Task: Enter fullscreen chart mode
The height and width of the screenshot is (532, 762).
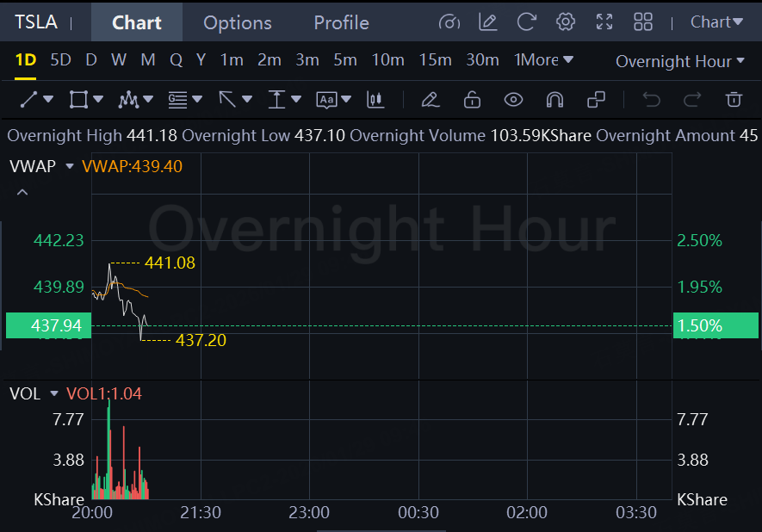Action: pos(604,22)
